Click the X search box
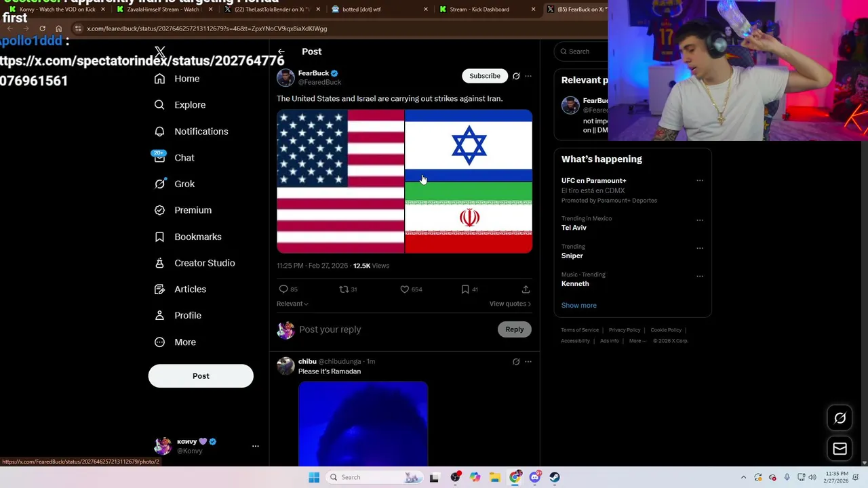 click(x=582, y=52)
